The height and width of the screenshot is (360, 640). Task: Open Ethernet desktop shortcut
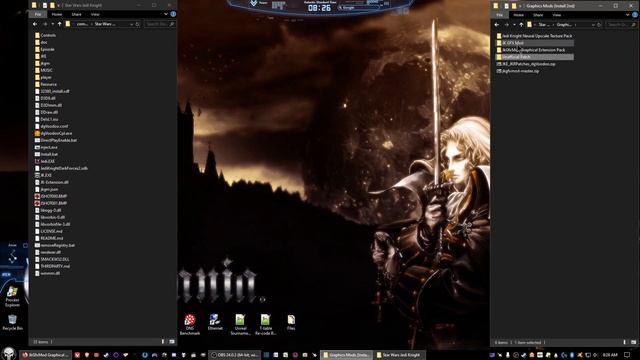pos(215,322)
